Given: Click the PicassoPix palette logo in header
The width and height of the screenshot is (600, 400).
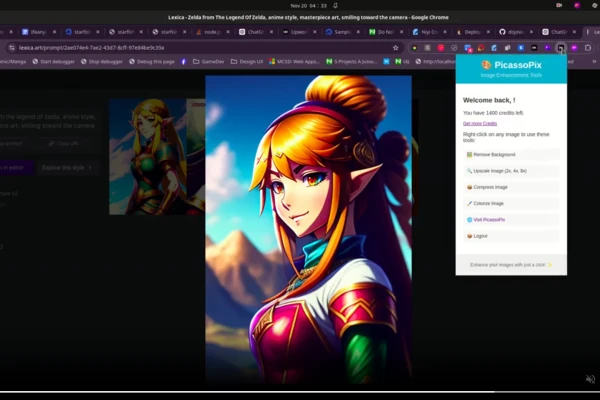Looking at the screenshot, I should tap(486, 65).
